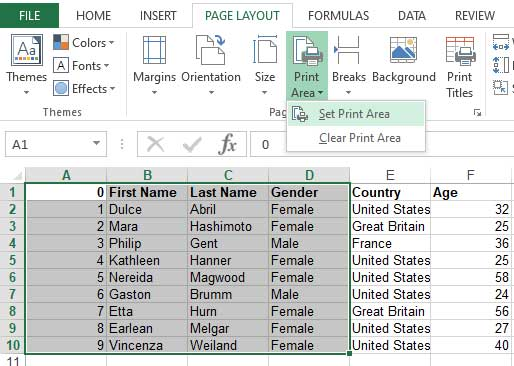Click the Gender header cell
This screenshot has width=514, height=366.
[309, 192]
